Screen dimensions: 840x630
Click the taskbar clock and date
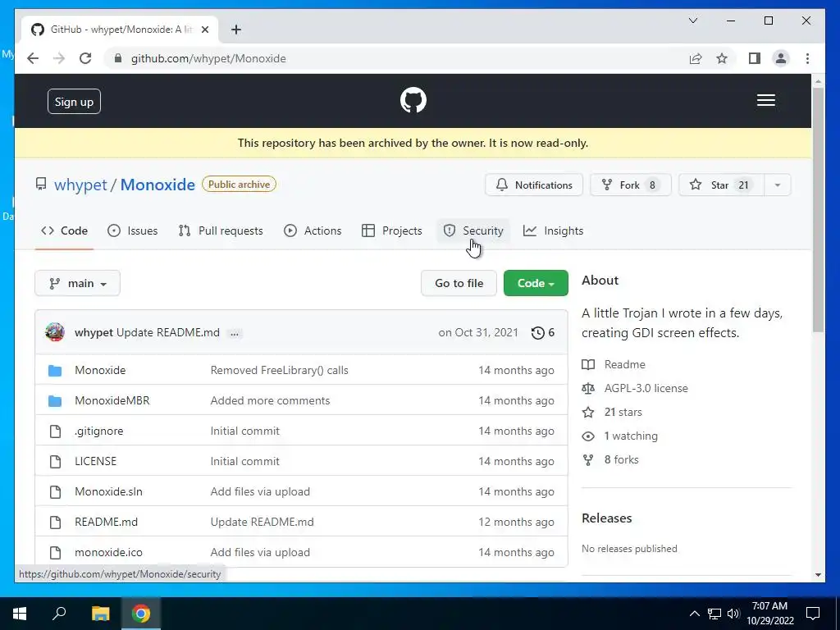tap(769, 614)
